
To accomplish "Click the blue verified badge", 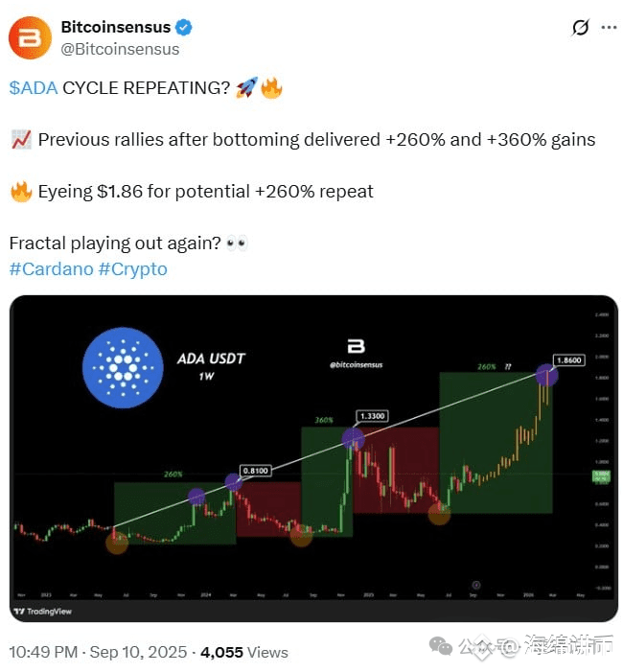I will [184, 28].
